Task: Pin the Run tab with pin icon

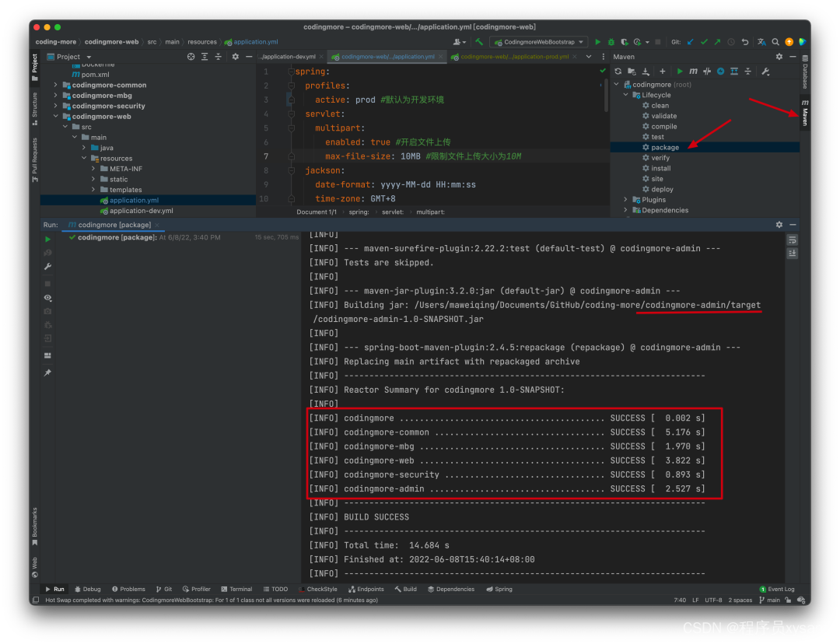Action: coord(47,373)
